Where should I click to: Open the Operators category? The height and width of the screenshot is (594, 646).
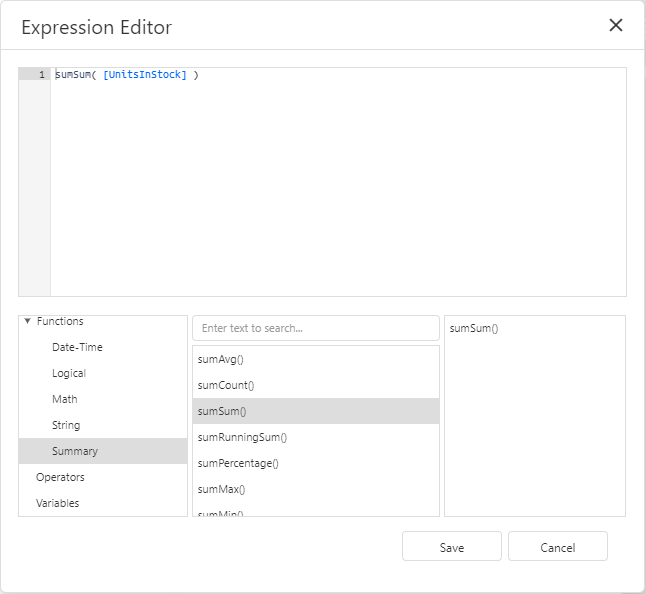[60, 477]
